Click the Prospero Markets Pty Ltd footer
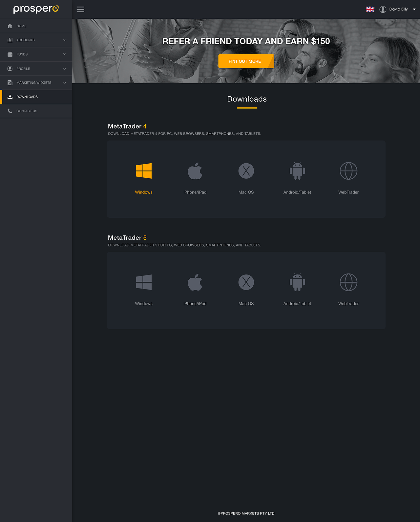This screenshot has width=420, height=522. coord(246,513)
